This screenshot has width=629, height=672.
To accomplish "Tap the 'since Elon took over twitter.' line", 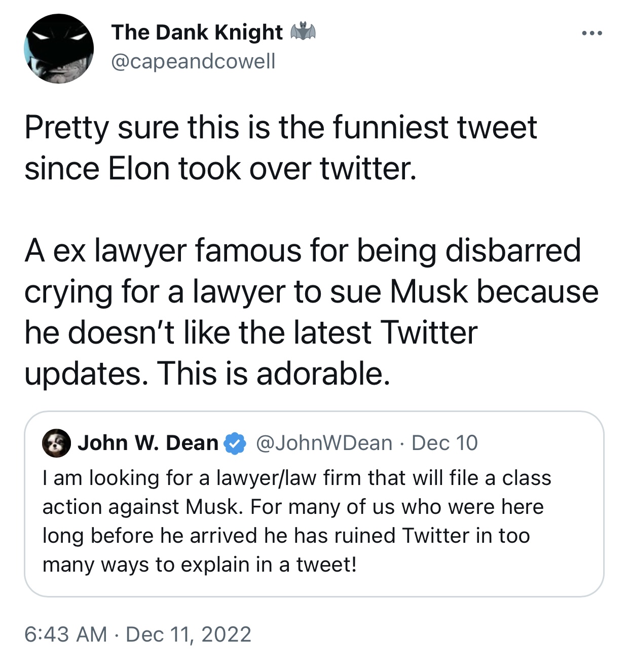I will (220, 168).
